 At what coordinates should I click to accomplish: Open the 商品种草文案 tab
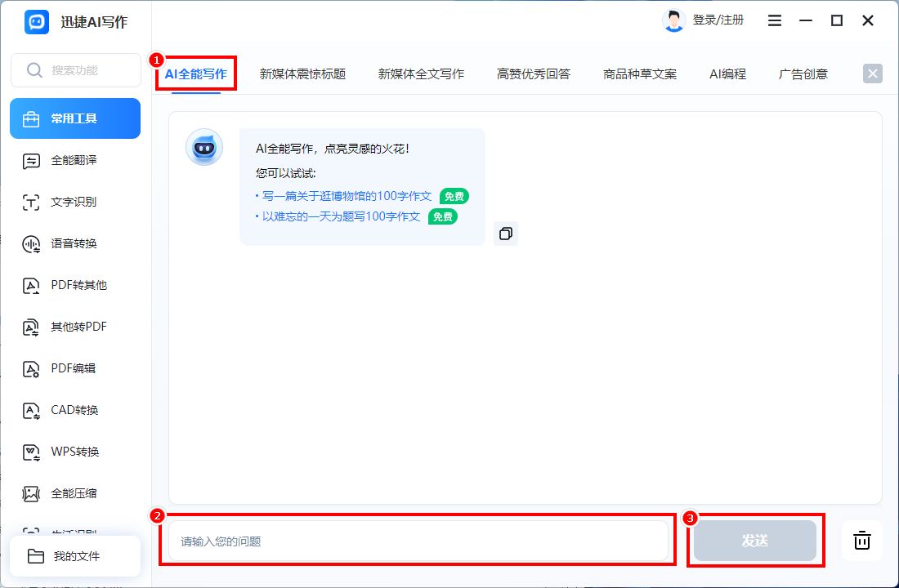(x=640, y=74)
